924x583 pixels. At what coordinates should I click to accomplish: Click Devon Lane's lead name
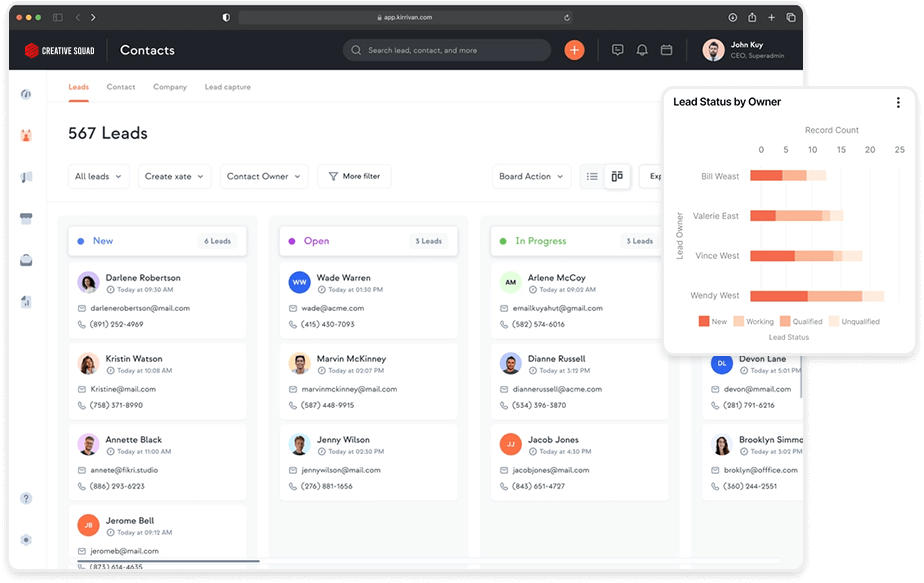(x=763, y=359)
